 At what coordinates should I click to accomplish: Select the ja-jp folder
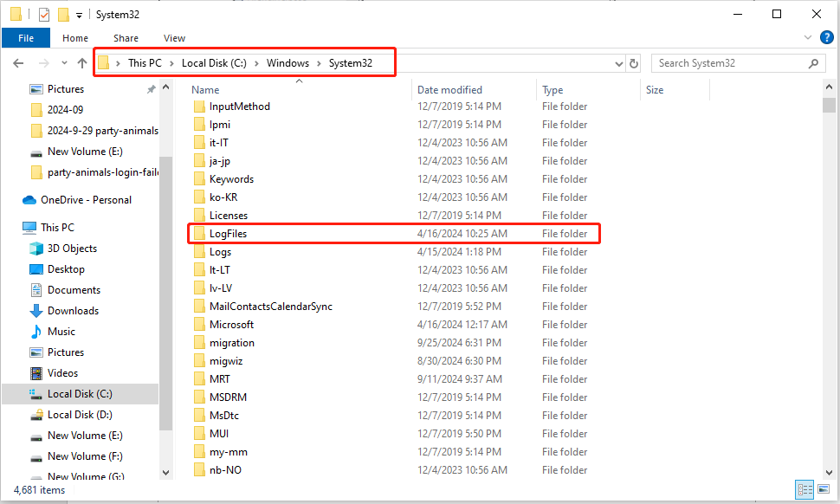click(220, 161)
